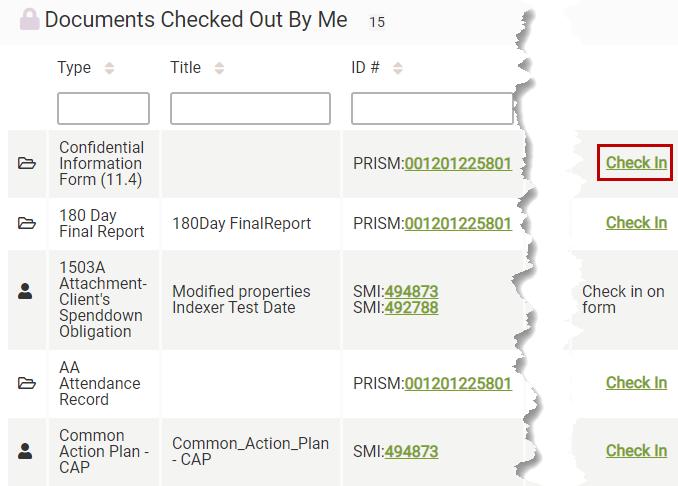Image resolution: width=678 pixels, height=486 pixels.
Task: Click the Type filter text box
Action: [103, 108]
